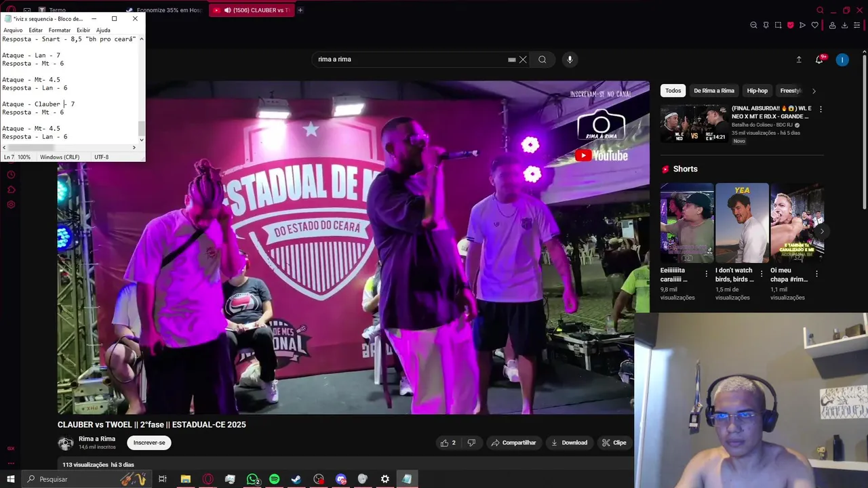Click into the YouTube search field
Image resolution: width=868 pixels, height=488 pixels.
(410, 60)
